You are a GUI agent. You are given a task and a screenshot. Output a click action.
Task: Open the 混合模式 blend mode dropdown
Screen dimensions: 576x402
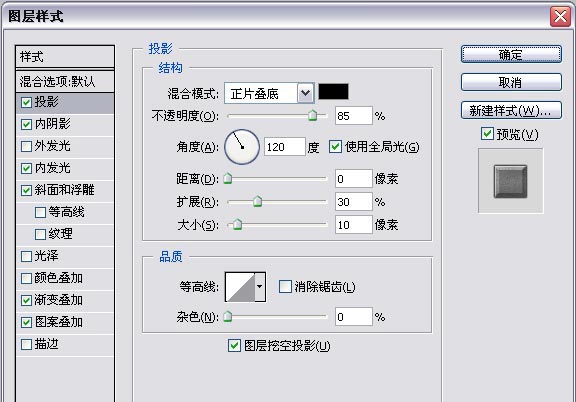tap(306, 93)
